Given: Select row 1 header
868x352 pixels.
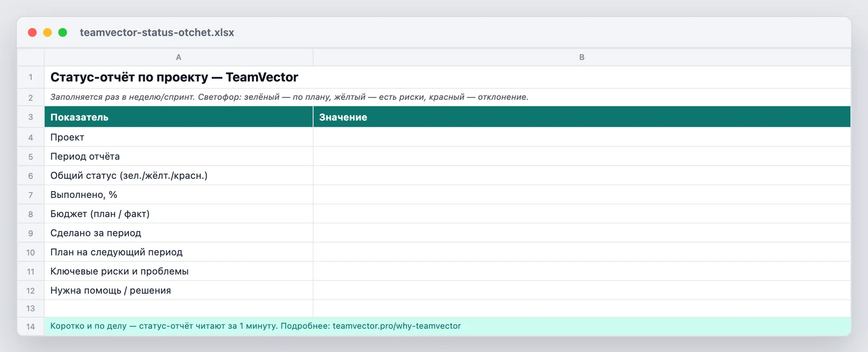Looking at the screenshot, I should pos(30,77).
